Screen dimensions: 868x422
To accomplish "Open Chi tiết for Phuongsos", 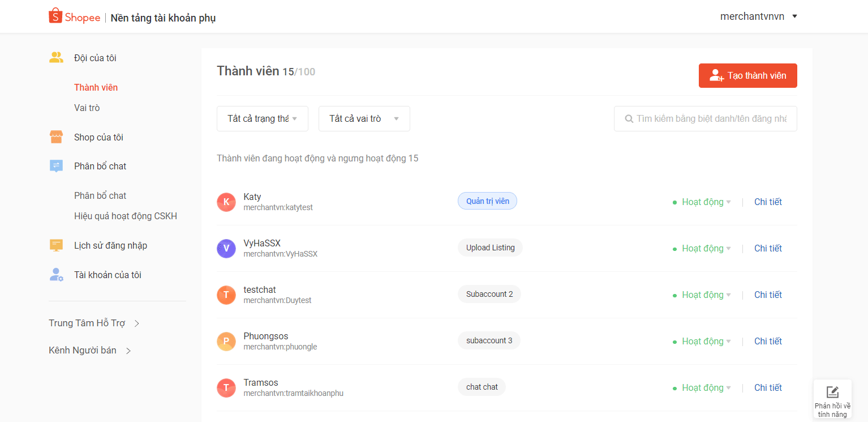I will point(768,342).
